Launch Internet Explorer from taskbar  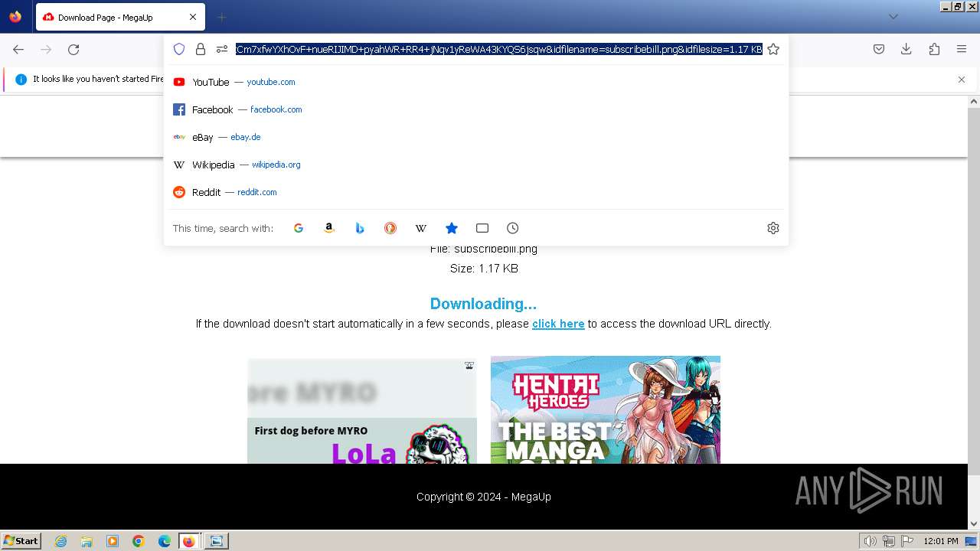tap(61, 541)
